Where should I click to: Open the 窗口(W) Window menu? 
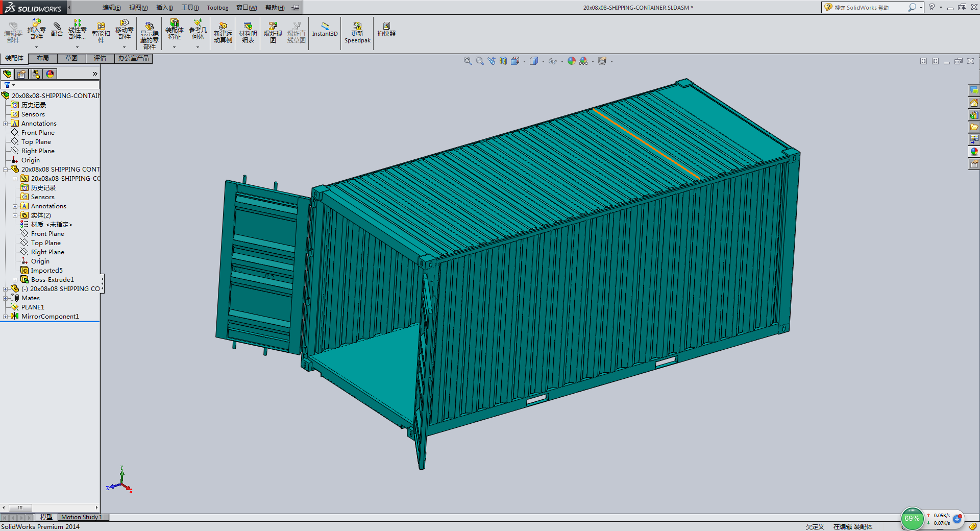[247, 8]
